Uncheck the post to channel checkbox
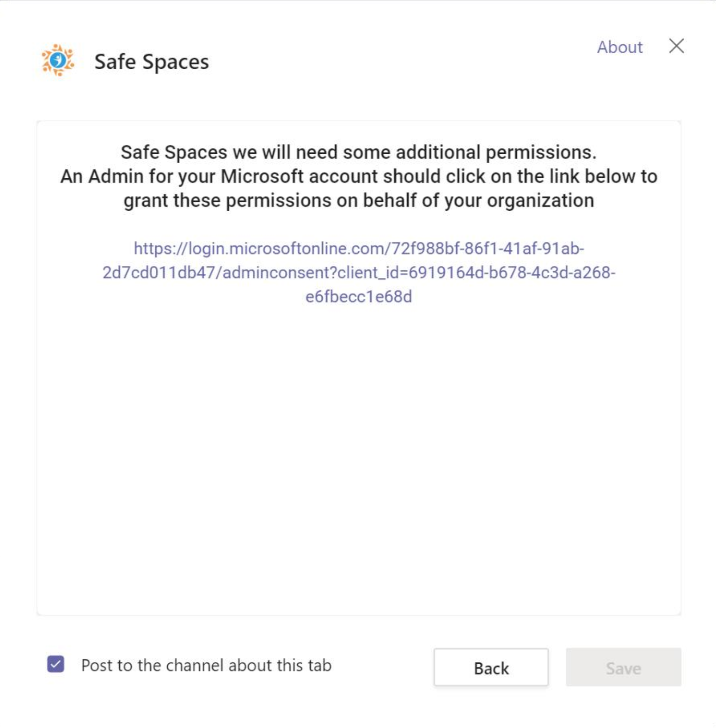The width and height of the screenshot is (716, 728). click(x=55, y=664)
